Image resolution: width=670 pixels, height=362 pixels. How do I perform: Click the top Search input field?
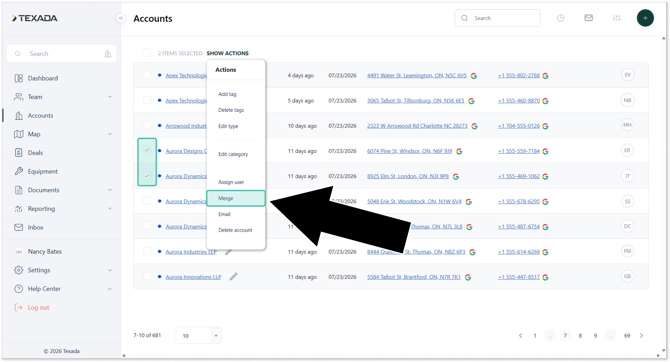[x=497, y=18]
